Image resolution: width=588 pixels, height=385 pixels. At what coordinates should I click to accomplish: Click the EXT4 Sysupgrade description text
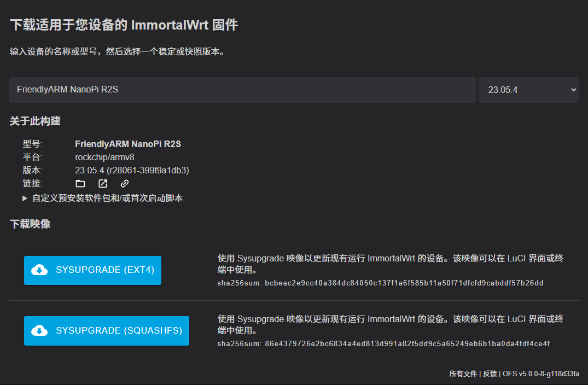tap(391, 264)
